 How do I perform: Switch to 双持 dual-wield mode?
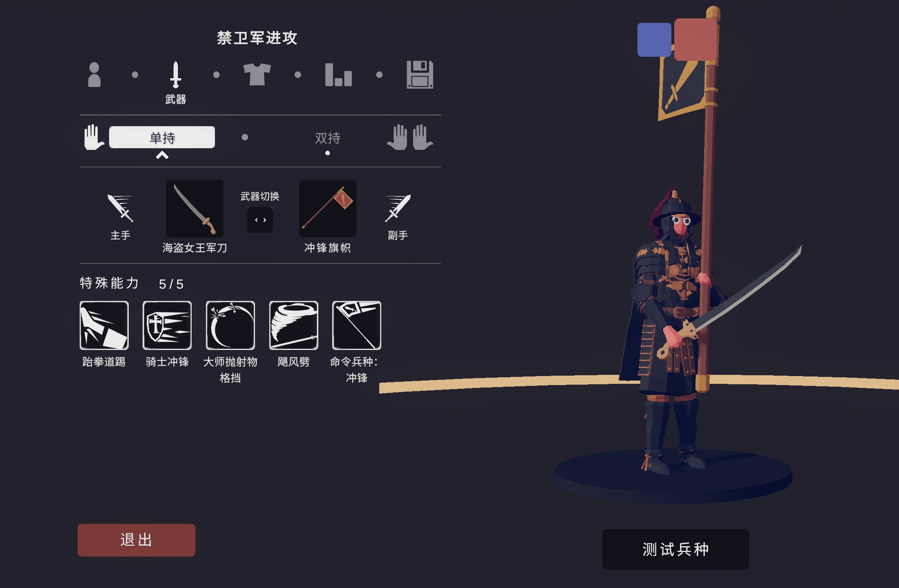(x=327, y=138)
